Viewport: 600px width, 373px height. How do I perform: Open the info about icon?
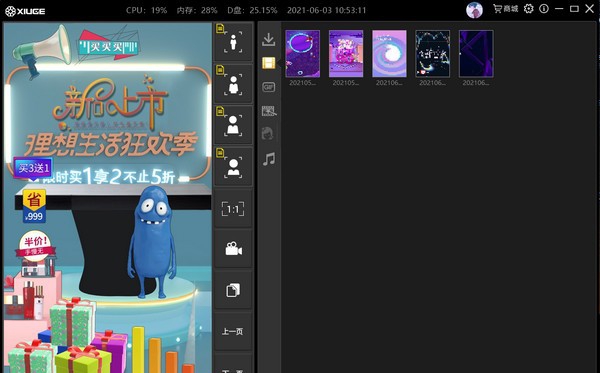(544, 9)
